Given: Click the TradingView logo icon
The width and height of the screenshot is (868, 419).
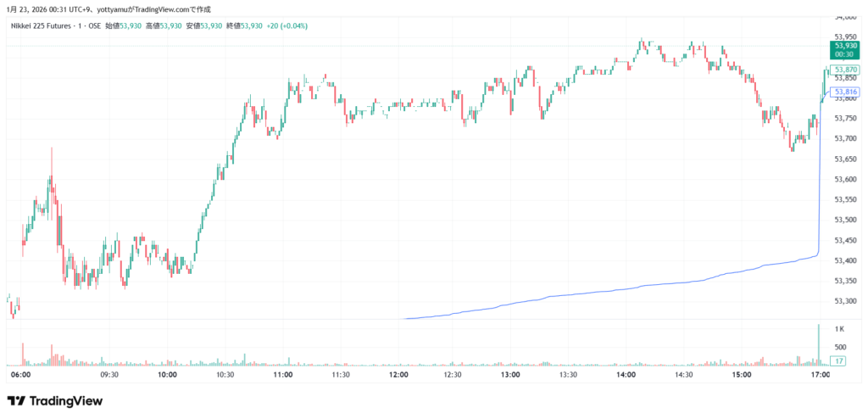Looking at the screenshot, I should coord(17,400).
